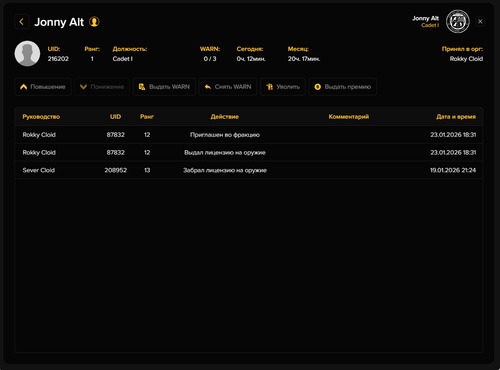The width and height of the screenshot is (500, 370).
Task: Click the Комментарий column header
Action: [x=349, y=117]
